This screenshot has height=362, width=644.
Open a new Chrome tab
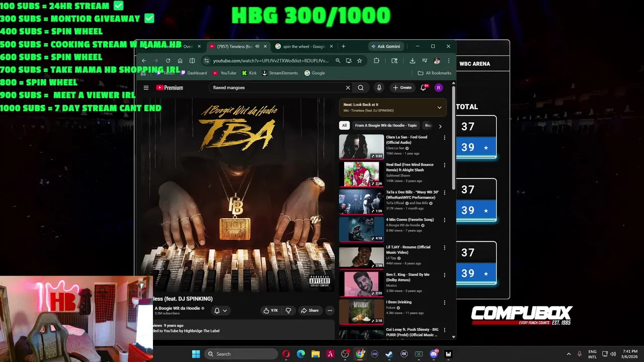tap(343, 46)
